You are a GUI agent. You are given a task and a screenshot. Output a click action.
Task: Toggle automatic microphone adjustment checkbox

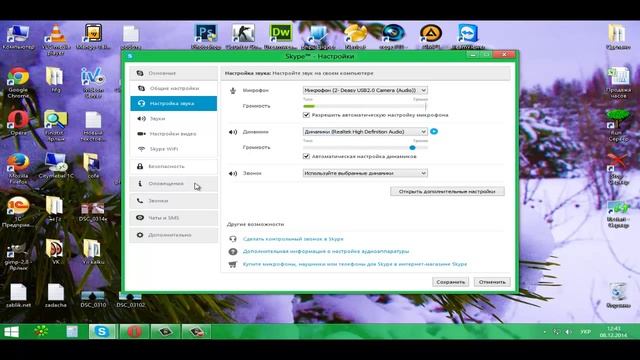click(306, 115)
